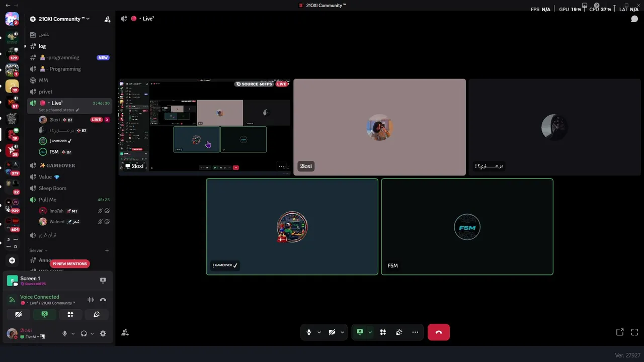Open GAMEOVER user in Live' channel list
The image size is (644, 362).
[74, 141]
